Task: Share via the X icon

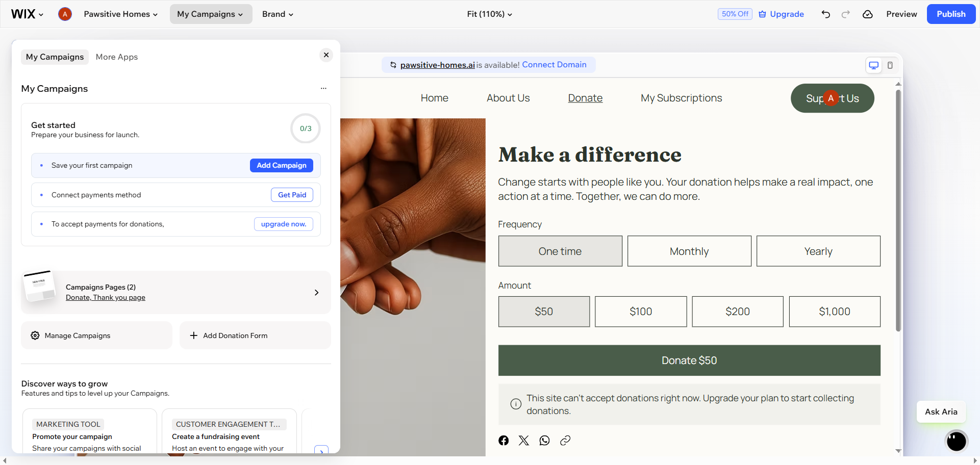Action: click(x=524, y=441)
